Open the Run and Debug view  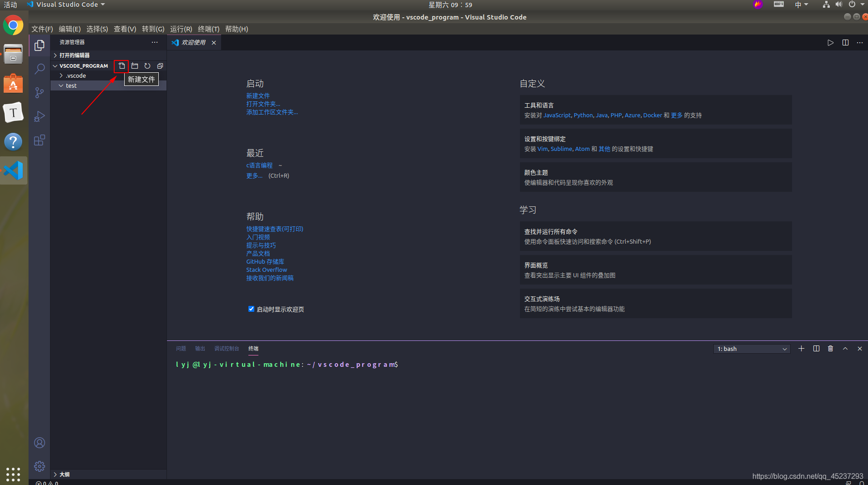pyautogui.click(x=40, y=116)
